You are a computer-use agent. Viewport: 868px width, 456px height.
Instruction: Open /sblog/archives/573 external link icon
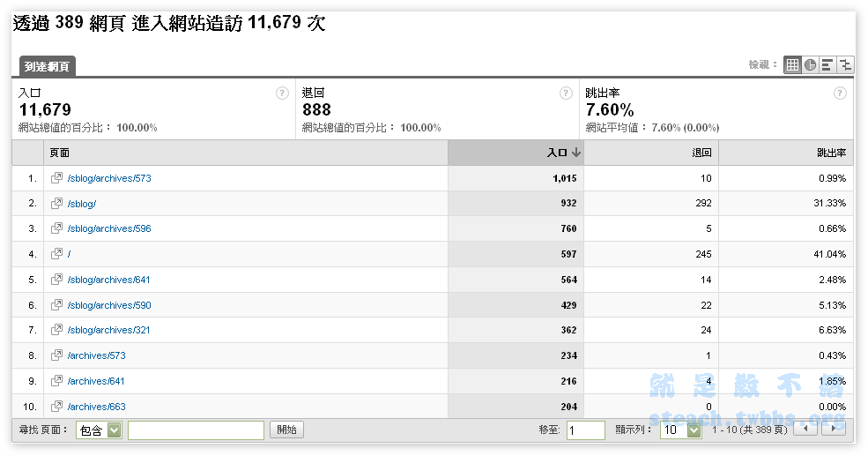pos(56,178)
